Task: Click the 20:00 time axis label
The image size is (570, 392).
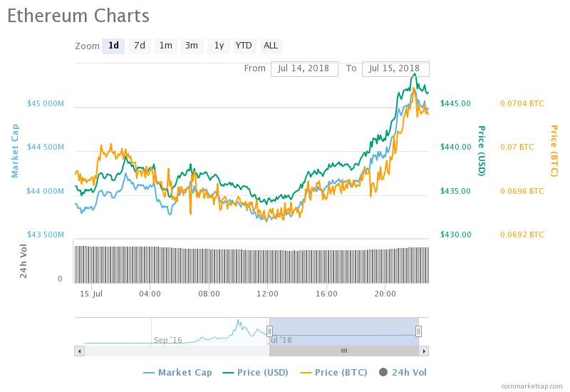Action: 385,294
